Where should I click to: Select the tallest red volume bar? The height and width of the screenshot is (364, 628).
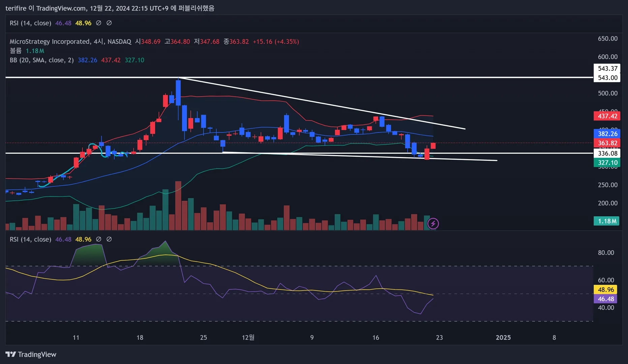tap(178, 206)
